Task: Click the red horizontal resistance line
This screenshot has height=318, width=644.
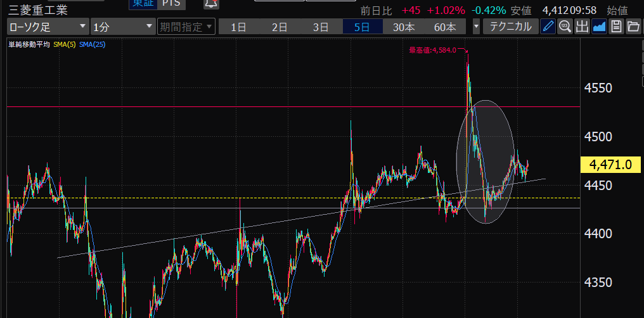Action: pyautogui.click(x=254, y=107)
